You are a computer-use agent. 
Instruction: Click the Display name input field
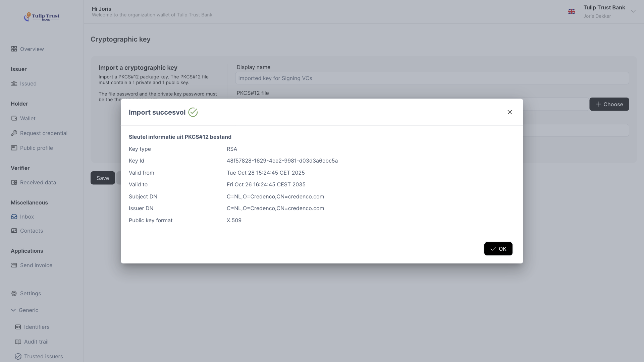click(432, 78)
